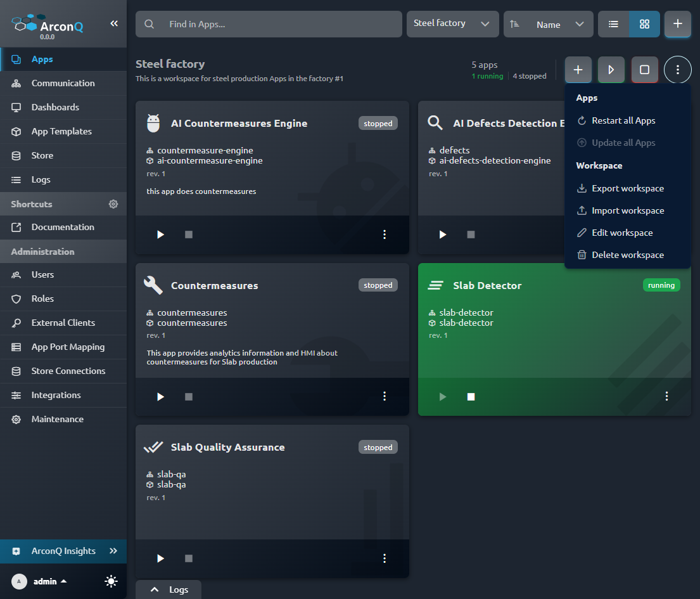Switch to grid view layout
The width and height of the screenshot is (700, 599).
(644, 24)
